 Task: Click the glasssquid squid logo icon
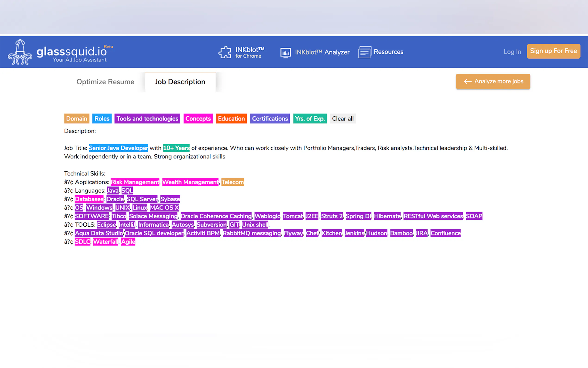[20, 52]
